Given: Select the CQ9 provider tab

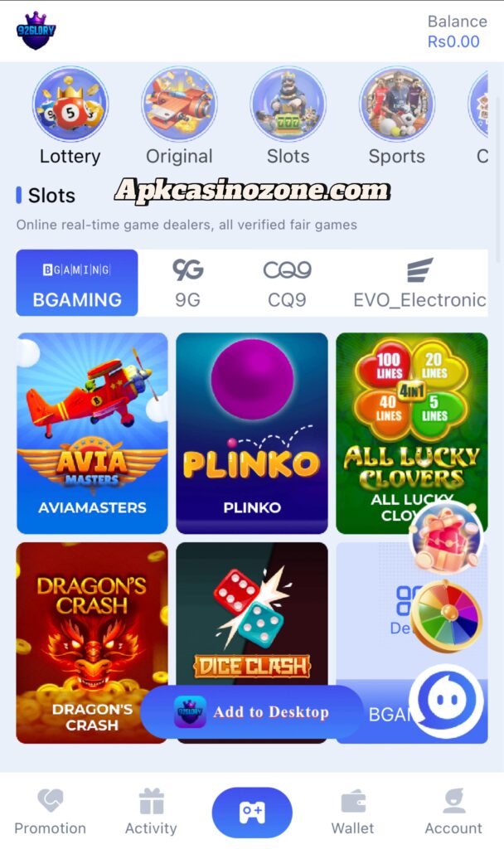Looking at the screenshot, I should coord(287,283).
